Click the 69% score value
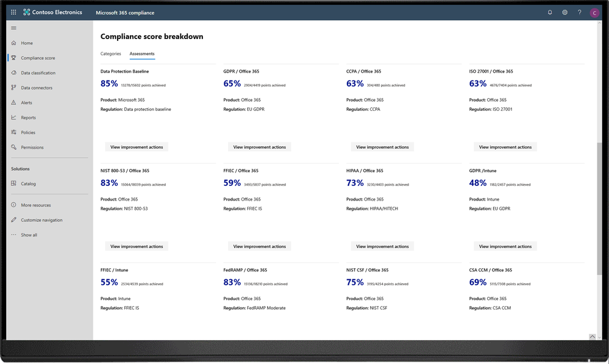Screen dimensions: 609x364 click(478, 282)
